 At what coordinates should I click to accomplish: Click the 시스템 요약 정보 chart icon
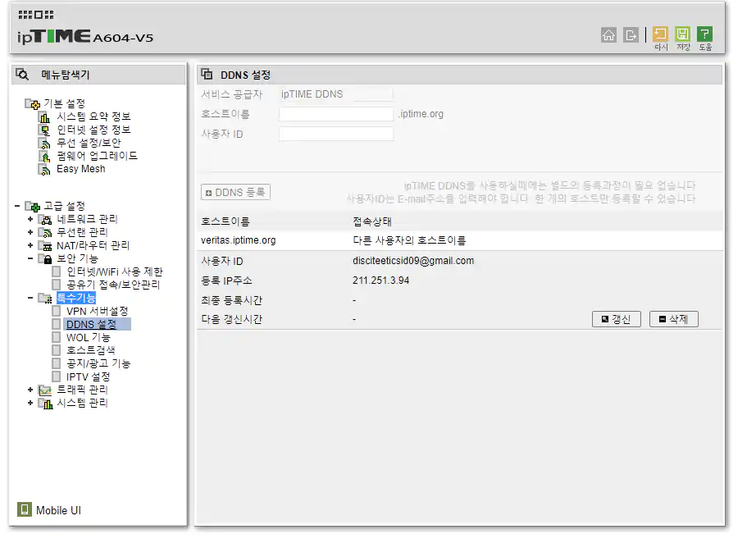tap(44, 117)
